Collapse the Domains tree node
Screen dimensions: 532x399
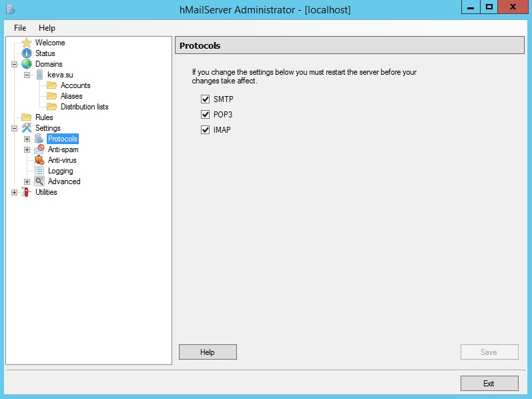point(14,64)
